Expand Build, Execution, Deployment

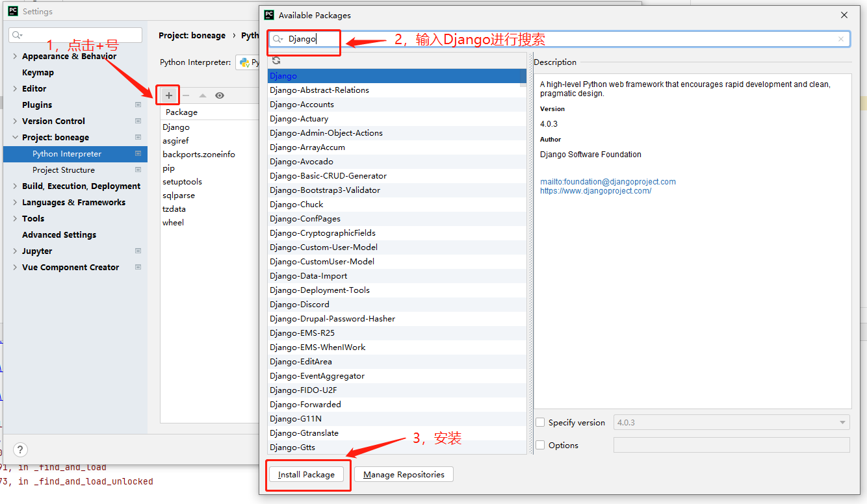(15, 186)
